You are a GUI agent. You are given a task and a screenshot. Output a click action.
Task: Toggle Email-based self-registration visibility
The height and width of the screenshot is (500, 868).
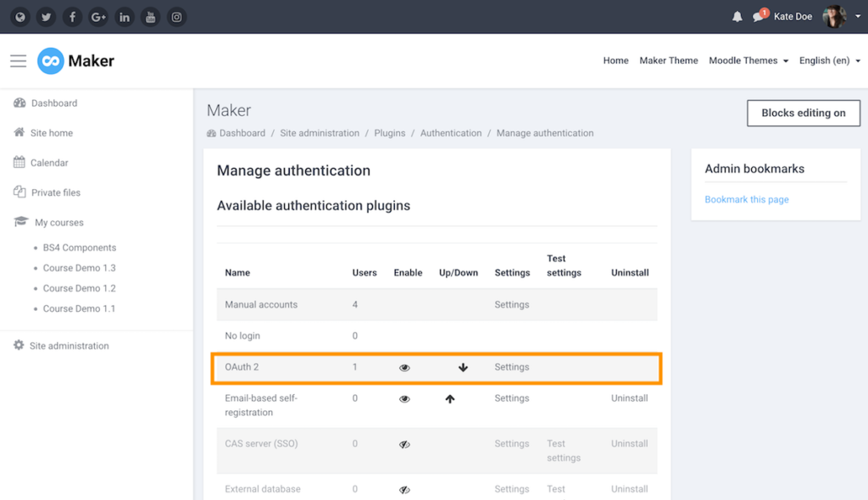(x=404, y=398)
